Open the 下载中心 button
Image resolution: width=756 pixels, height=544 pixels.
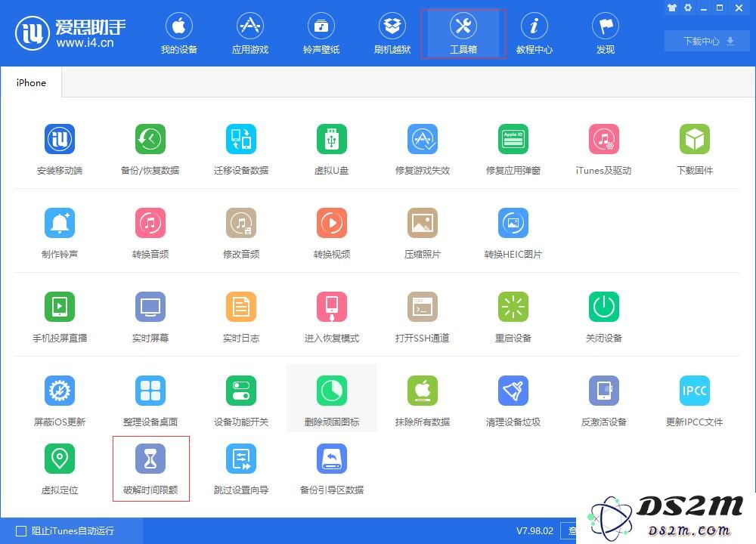708,41
